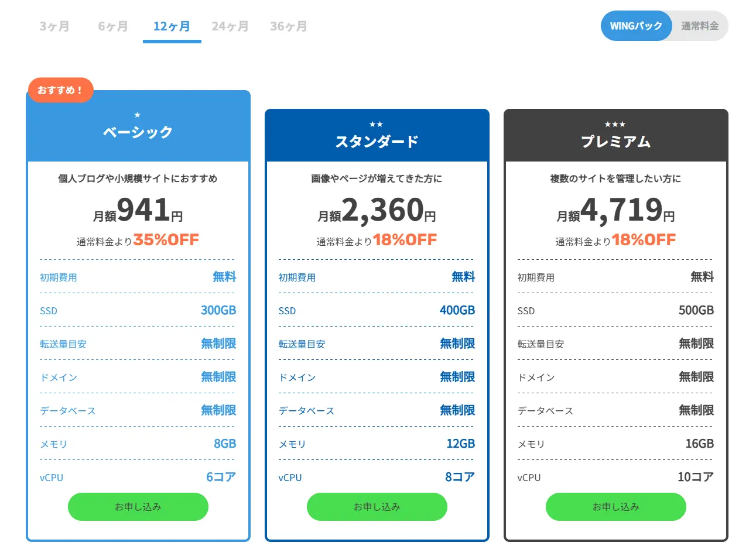This screenshot has height=546, width=756.
Task: Click the ベーシック plan title header
Action: coord(138,132)
